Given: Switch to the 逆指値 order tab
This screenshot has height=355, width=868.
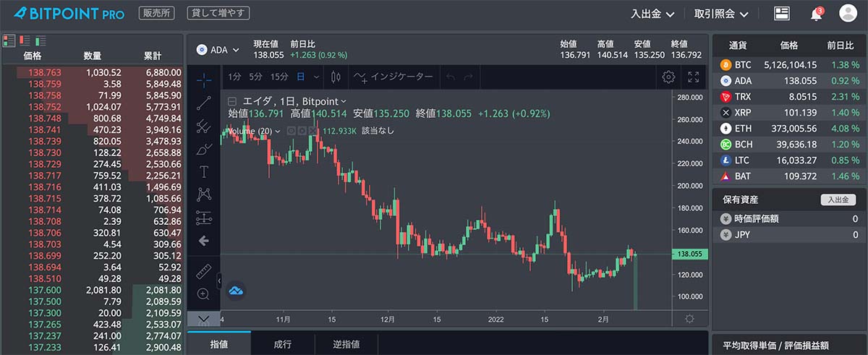Looking at the screenshot, I should click(346, 344).
